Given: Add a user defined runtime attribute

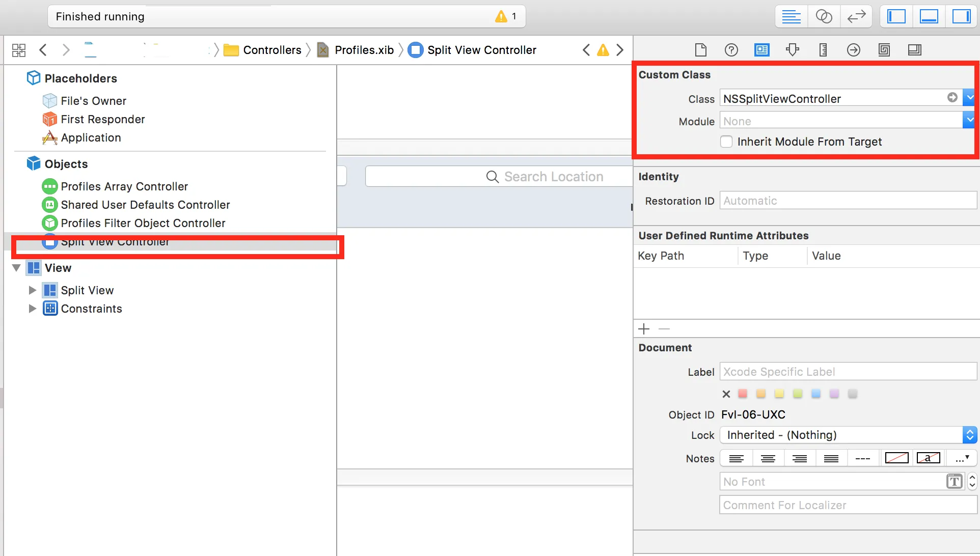Looking at the screenshot, I should (x=644, y=329).
